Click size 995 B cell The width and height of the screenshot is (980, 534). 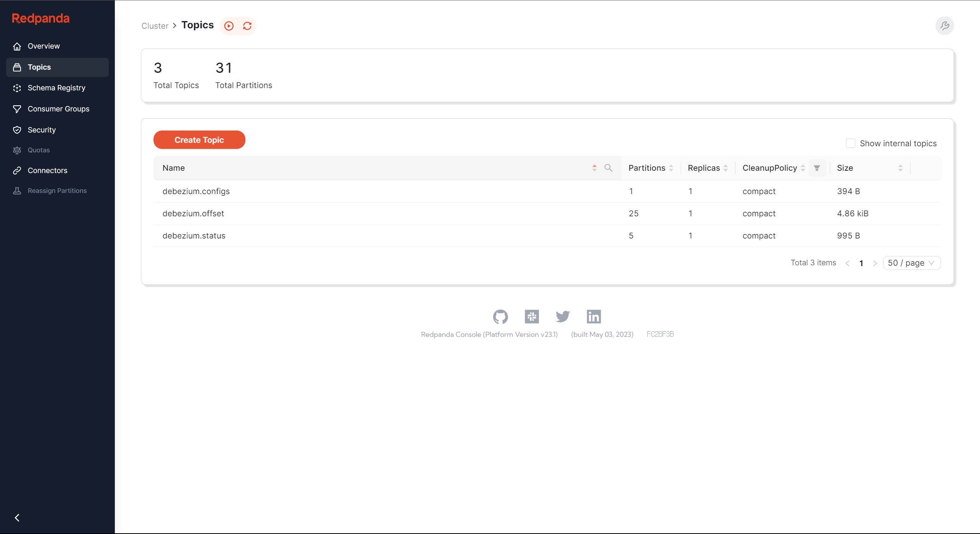tap(848, 236)
